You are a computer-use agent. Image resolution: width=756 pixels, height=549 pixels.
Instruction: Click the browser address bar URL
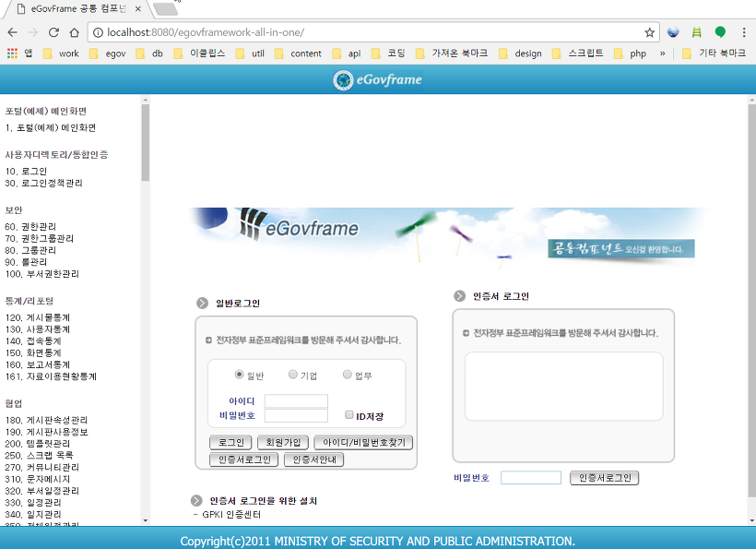pyautogui.click(x=206, y=32)
